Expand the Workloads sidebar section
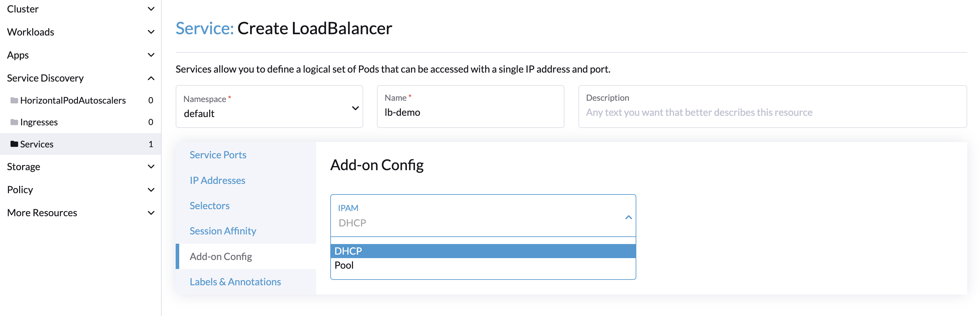 151,32
